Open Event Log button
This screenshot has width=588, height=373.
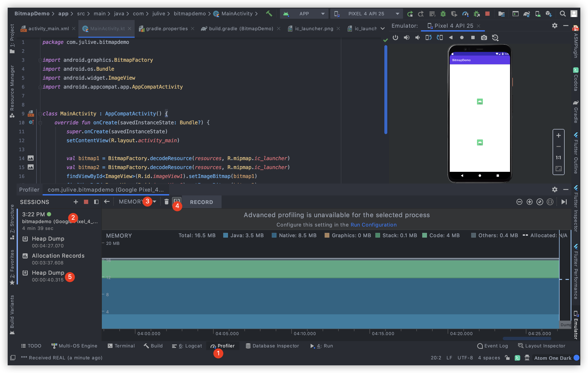493,346
